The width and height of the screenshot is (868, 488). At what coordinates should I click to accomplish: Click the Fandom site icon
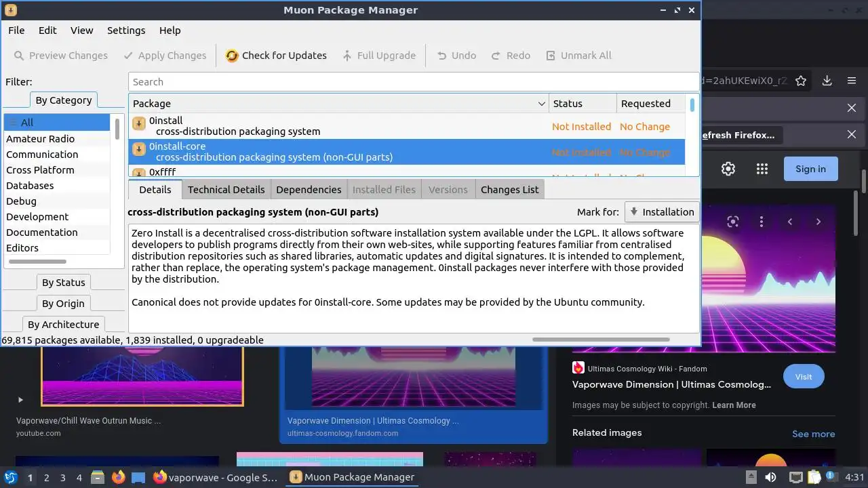coord(578,368)
